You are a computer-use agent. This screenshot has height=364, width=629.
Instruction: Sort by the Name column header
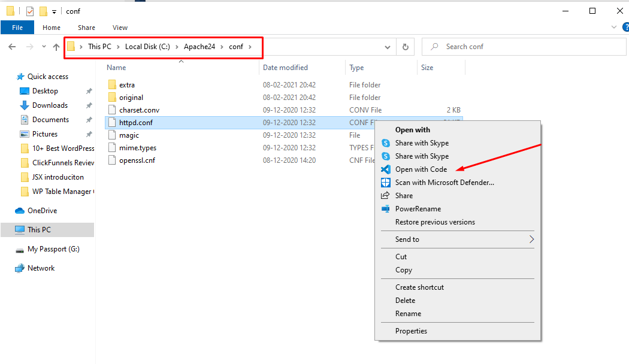pos(116,68)
